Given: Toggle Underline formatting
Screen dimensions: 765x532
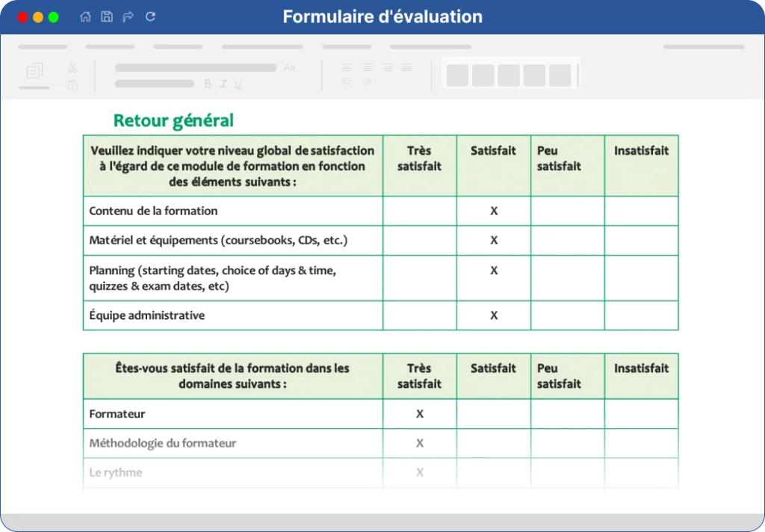Looking at the screenshot, I should 238,84.
